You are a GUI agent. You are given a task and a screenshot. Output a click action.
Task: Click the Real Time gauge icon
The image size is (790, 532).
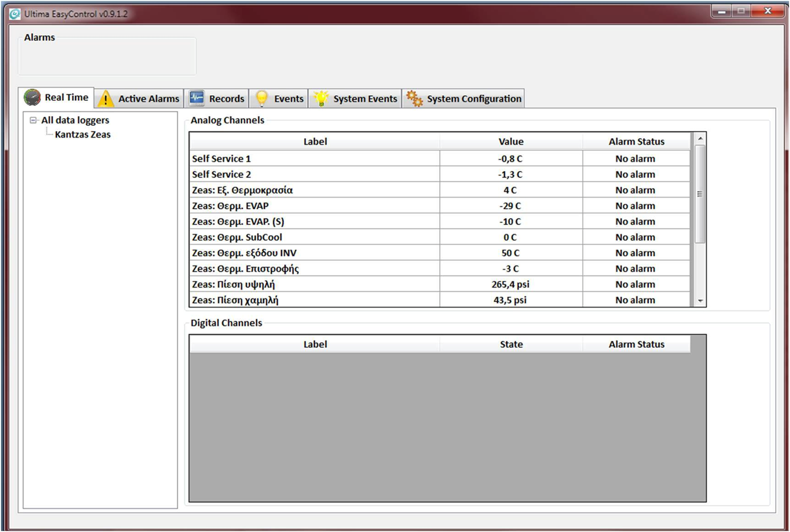[x=33, y=97]
